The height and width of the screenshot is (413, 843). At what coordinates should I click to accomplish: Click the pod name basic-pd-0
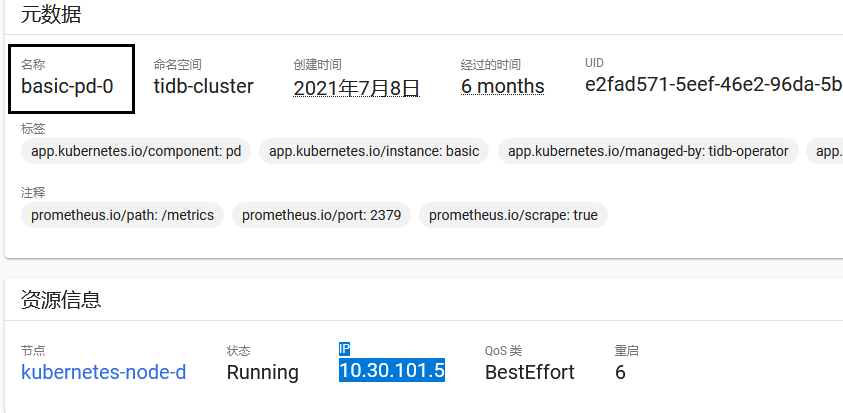point(67,86)
